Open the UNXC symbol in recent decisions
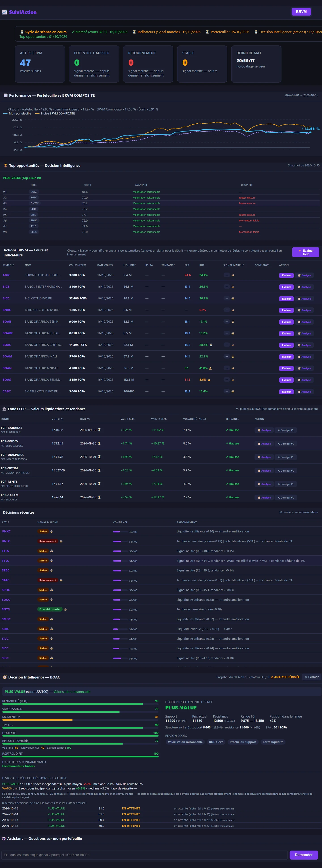322x868 pixels. (x=6, y=531)
